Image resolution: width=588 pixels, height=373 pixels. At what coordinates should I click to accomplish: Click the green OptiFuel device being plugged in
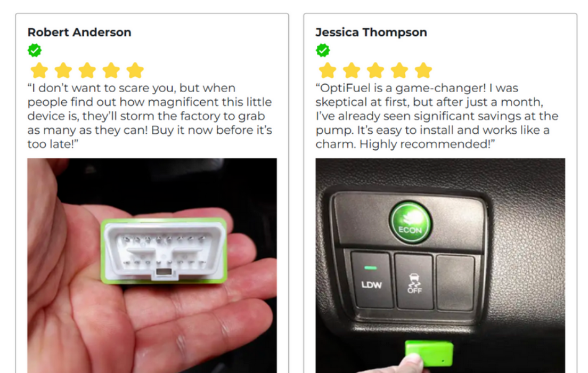pyautogui.click(x=429, y=353)
